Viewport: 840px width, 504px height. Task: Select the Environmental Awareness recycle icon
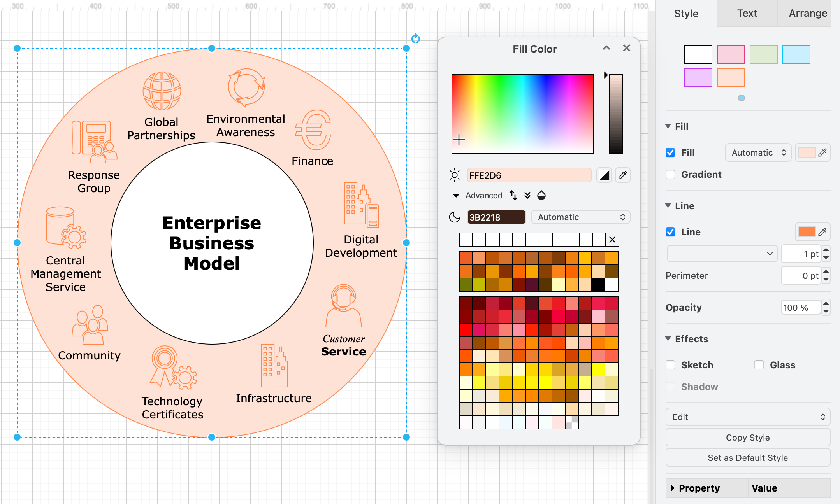[246, 87]
